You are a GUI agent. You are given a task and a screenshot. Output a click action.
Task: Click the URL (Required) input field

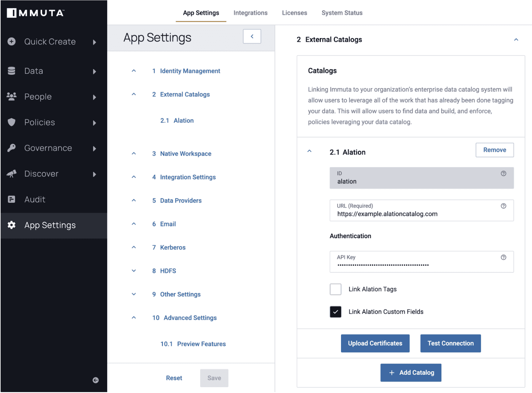click(422, 211)
